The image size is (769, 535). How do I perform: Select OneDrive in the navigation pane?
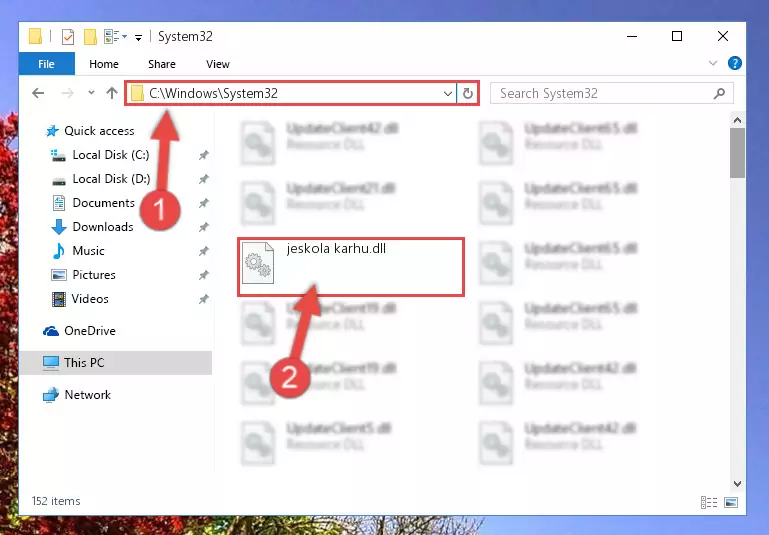tap(90, 331)
